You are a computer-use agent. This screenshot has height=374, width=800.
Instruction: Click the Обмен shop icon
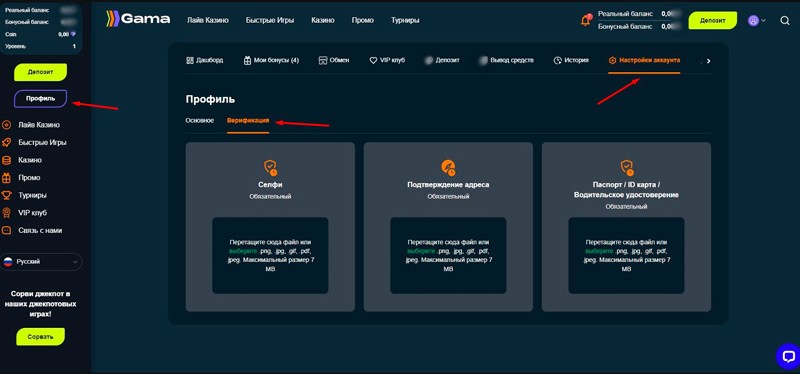tap(322, 60)
